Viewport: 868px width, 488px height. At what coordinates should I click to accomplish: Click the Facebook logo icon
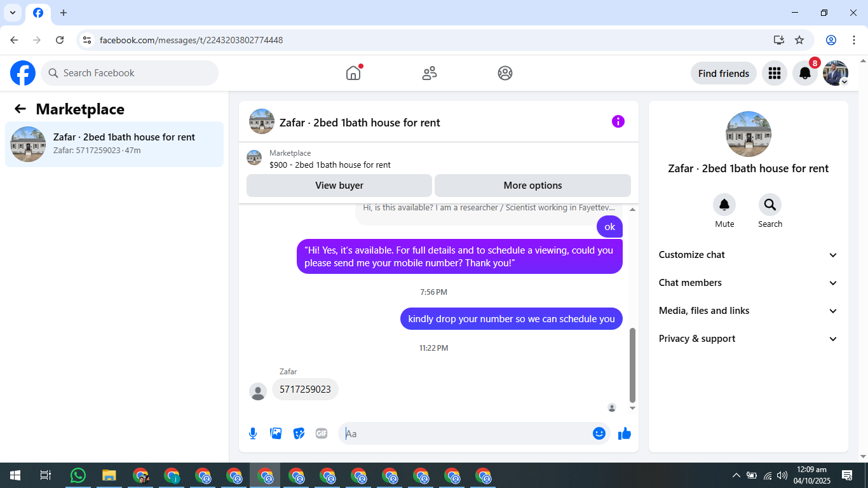(23, 73)
